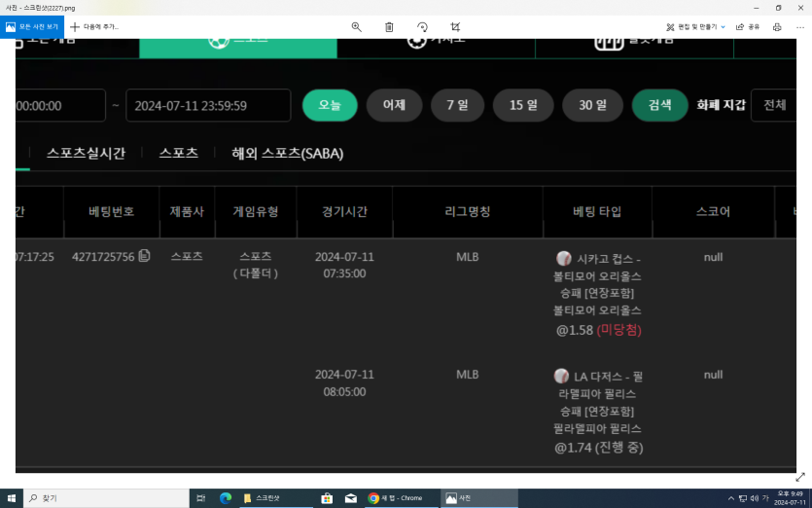Image resolution: width=812 pixels, height=508 pixels.
Task: Open Task View on taskbar
Action: click(201, 498)
